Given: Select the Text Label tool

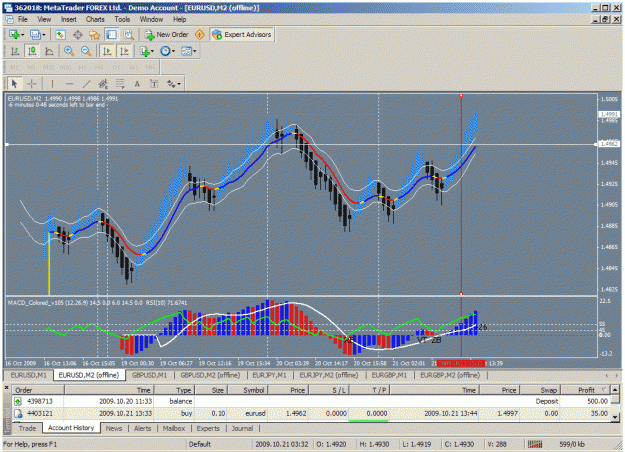Looking at the screenshot, I should 154,84.
